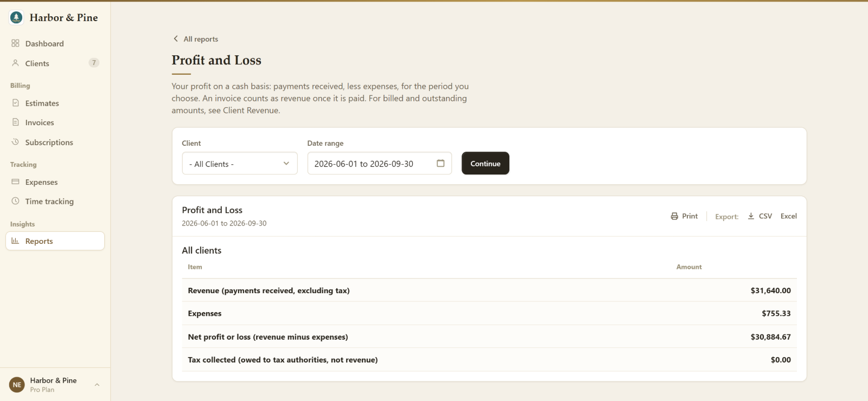Viewport: 868px width, 401px height.
Task: Open Subscriptions in the sidebar
Action: click(55, 142)
